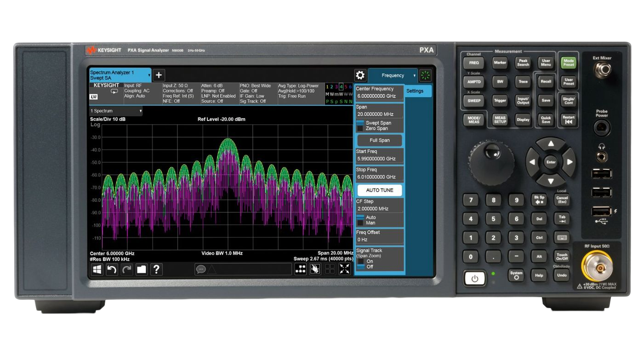This screenshot has height=349, width=644.
Task: Open the settings gear icon
Action: 360,75
